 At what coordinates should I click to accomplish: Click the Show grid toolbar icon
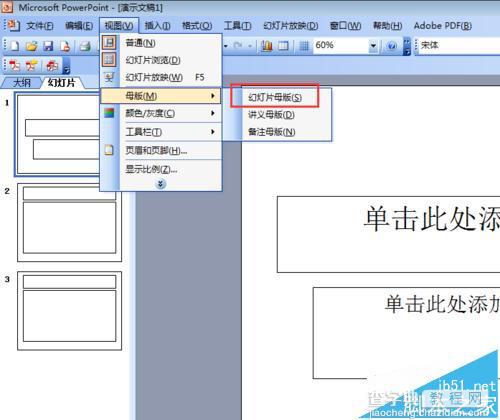pos(304,46)
